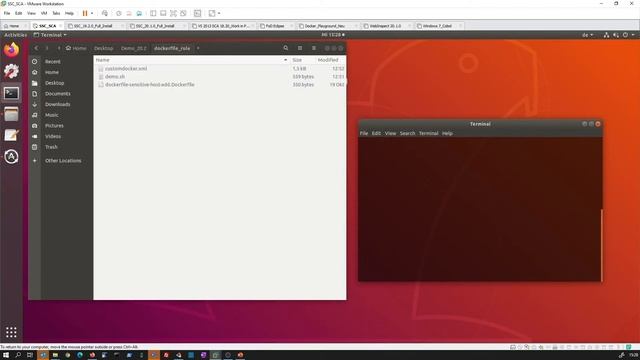Select Music in Files sidebar

(60, 115)
